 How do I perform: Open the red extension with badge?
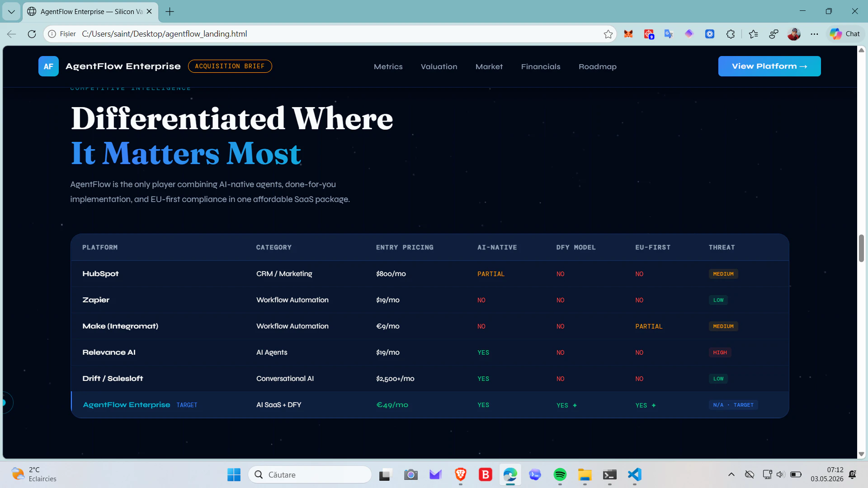coord(649,34)
